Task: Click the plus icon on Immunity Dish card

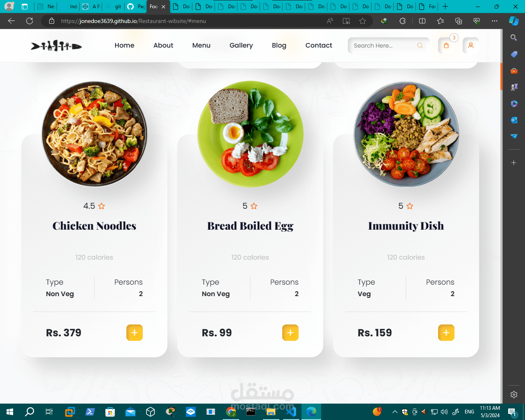Action: pos(446,333)
